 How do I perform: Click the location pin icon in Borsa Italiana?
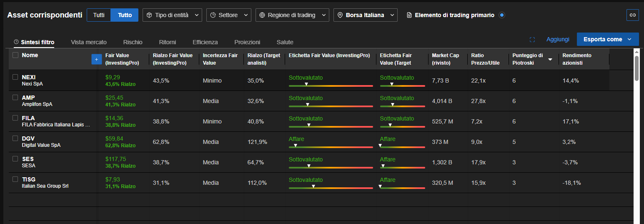coord(340,15)
